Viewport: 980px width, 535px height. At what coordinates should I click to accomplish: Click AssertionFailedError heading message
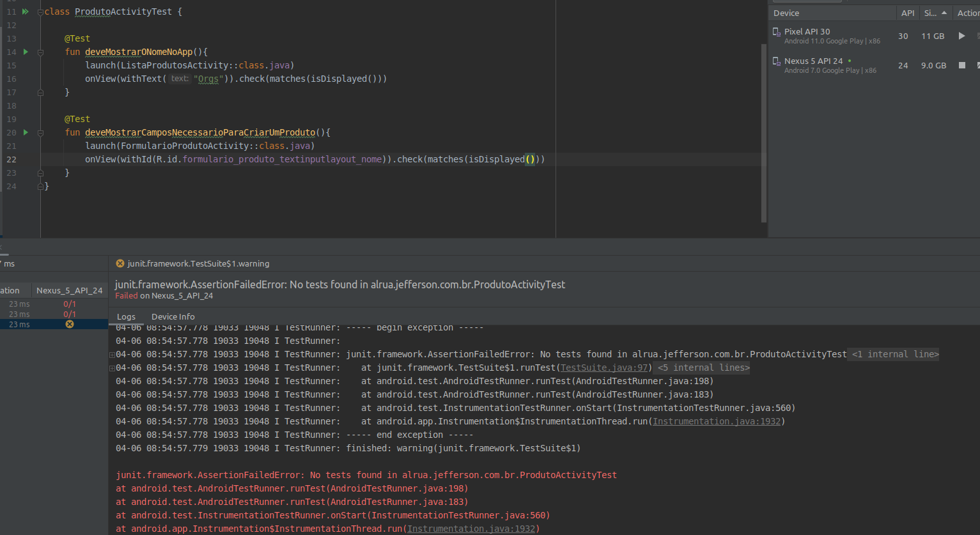click(x=340, y=284)
